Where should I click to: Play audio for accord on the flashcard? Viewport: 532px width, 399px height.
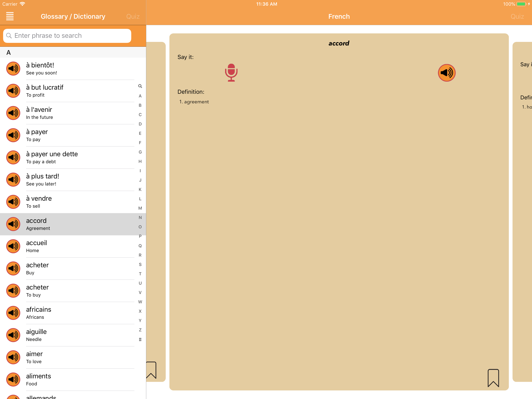pos(447,73)
